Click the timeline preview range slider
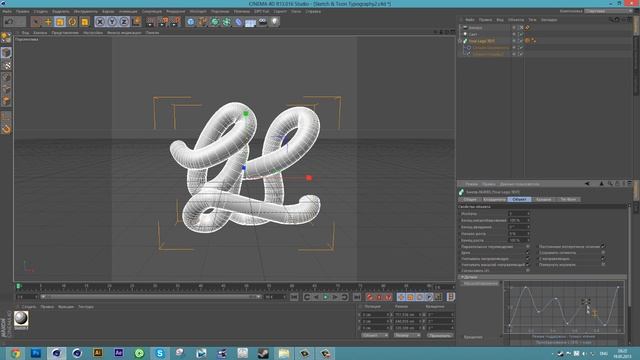The height and width of the screenshot is (360, 640). pos(151,297)
